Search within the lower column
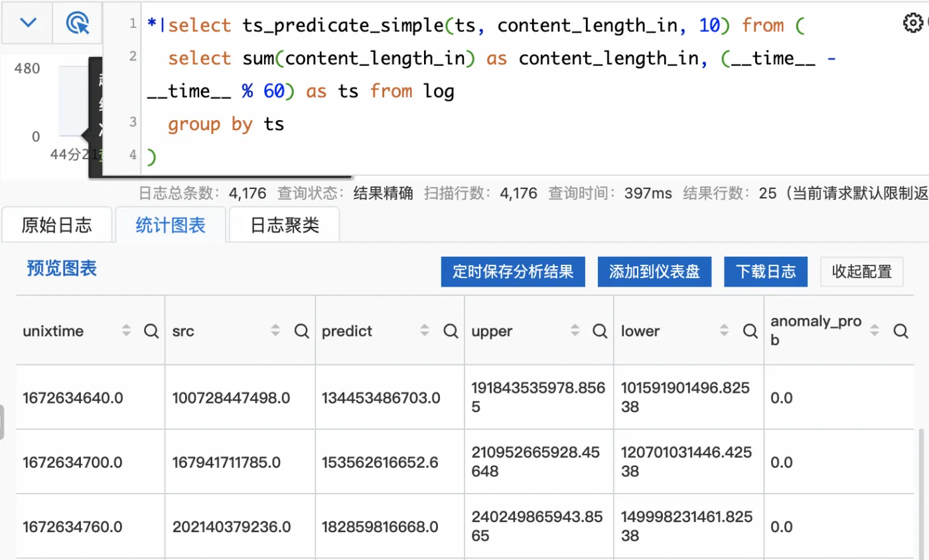This screenshot has width=929, height=560. [750, 330]
